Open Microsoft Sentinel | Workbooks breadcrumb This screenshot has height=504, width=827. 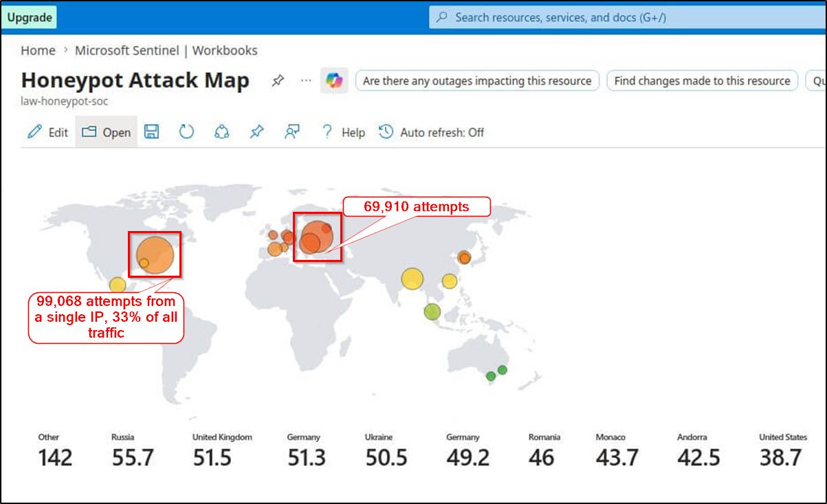click(166, 50)
